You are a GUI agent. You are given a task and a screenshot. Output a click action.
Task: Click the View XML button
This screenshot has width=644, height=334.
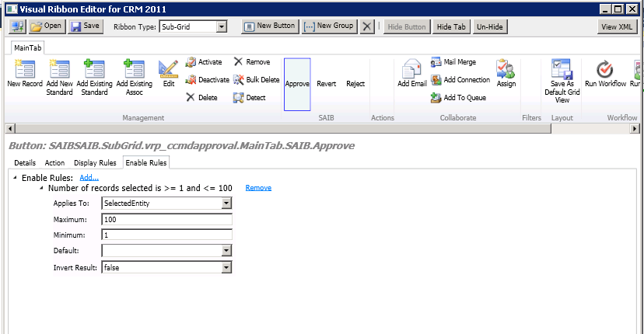coord(617,26)
